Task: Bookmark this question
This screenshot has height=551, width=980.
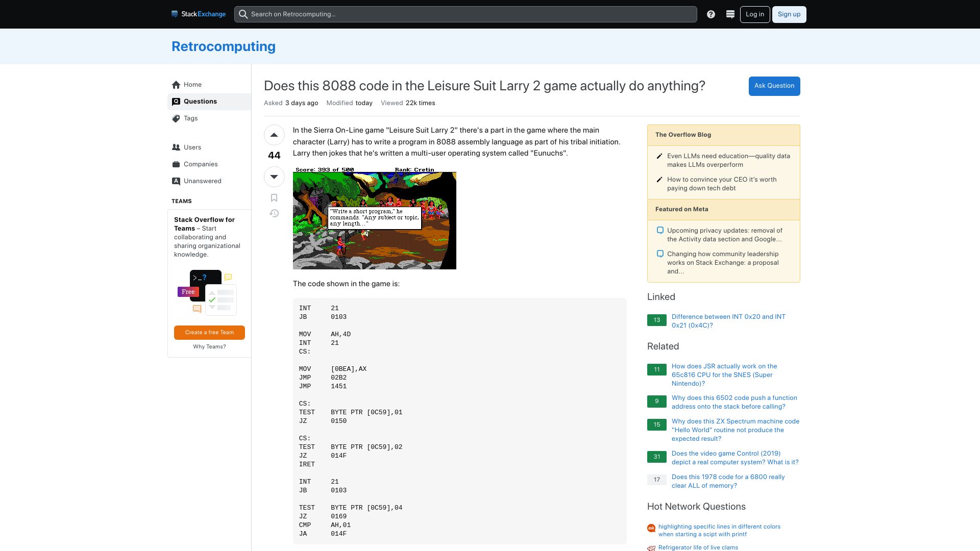Action: tap(274, 198)
